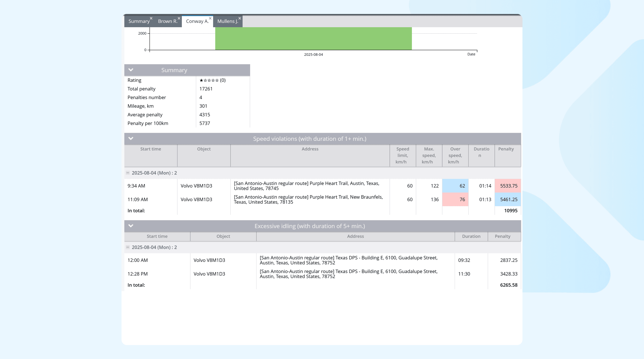The height and width of the screenshot is (359, 644).
Task: Open the Mullens J. tab
Action: pos(227,21)
